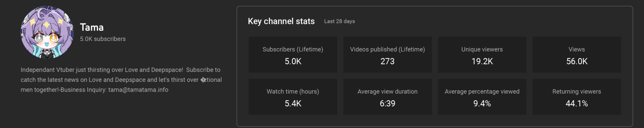Select the Returning viewers stat label

(x=577, y=91)
